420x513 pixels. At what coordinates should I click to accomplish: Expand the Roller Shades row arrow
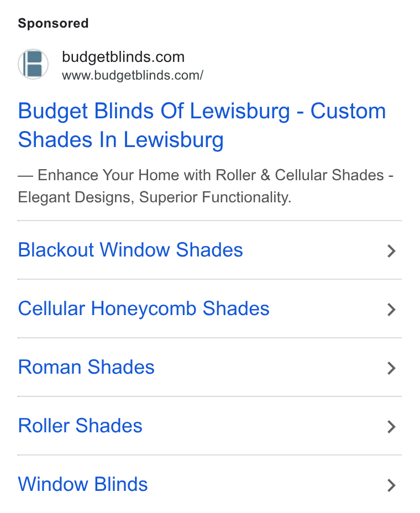(x=391, y=427)
